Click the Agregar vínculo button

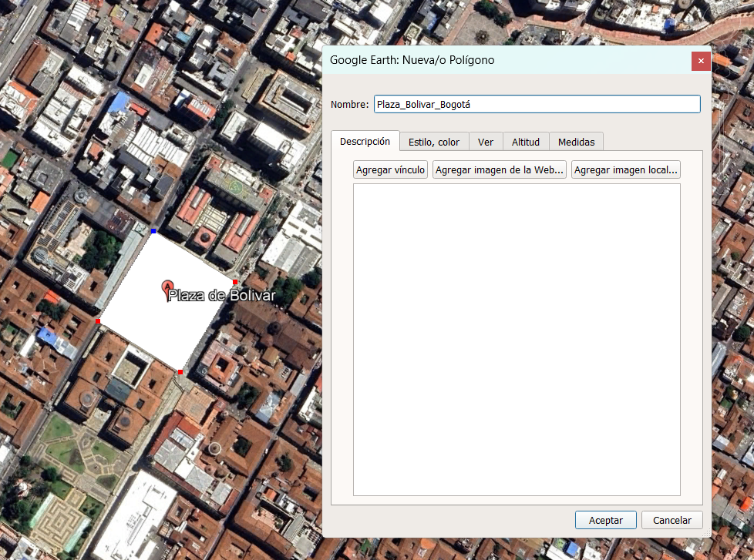click(390, 169)
